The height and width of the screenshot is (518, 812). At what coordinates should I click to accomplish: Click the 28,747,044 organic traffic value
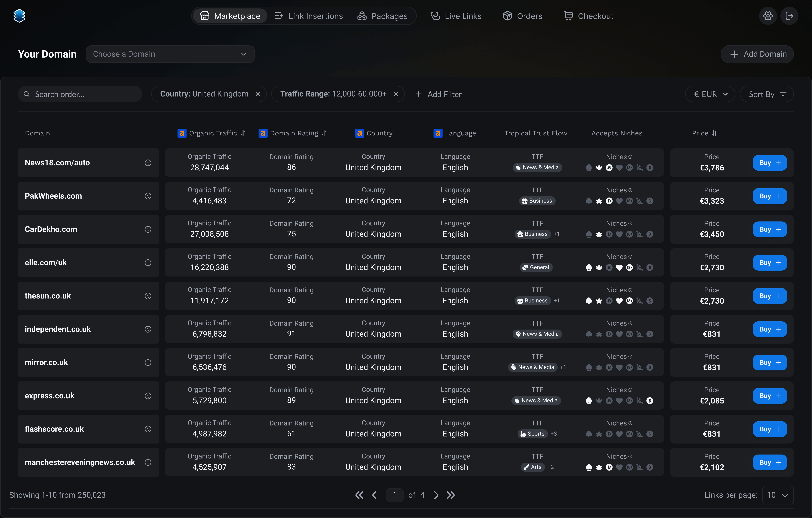tap(209, 167)
